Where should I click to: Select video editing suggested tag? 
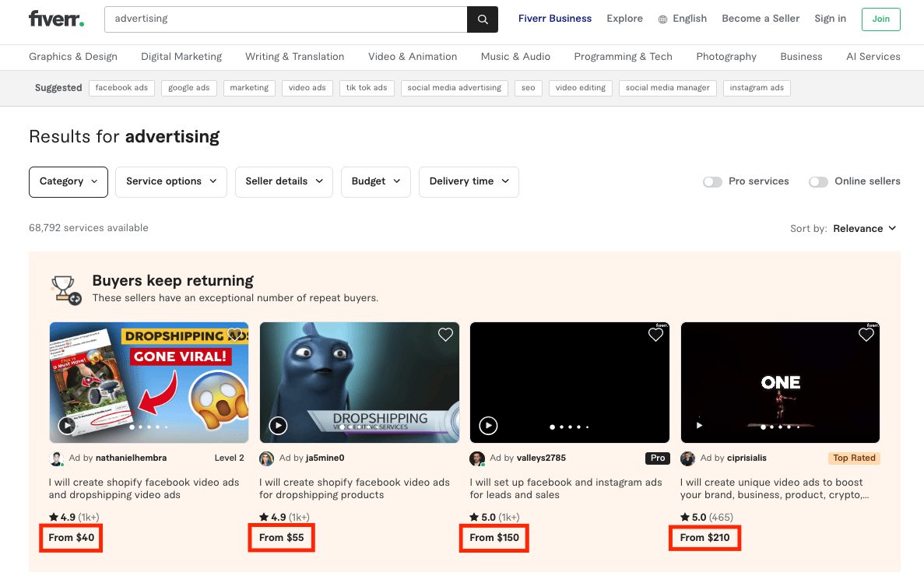[x=581, y=88]
